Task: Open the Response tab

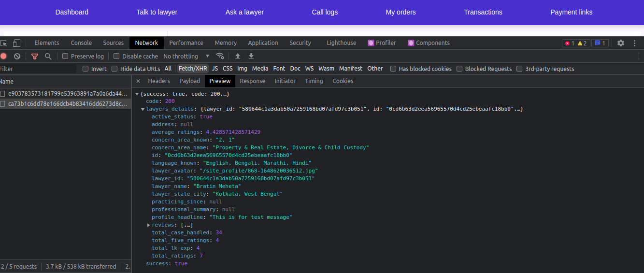Action: tap(252, 81)
